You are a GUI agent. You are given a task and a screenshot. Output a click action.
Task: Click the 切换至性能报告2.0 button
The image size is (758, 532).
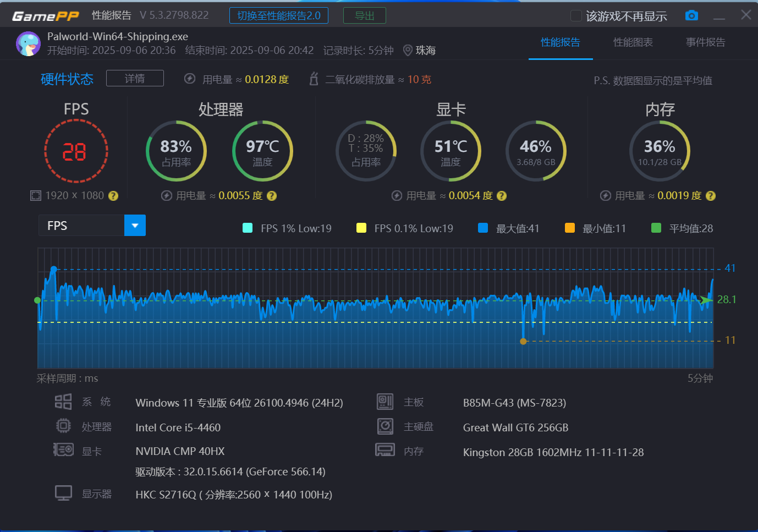click(x=279, y=15)
